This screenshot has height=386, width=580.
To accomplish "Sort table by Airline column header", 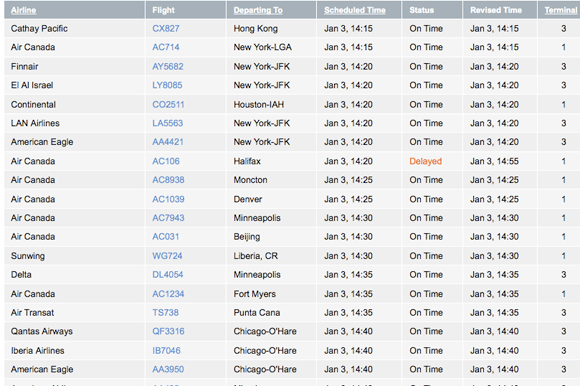I will [23, 10].
